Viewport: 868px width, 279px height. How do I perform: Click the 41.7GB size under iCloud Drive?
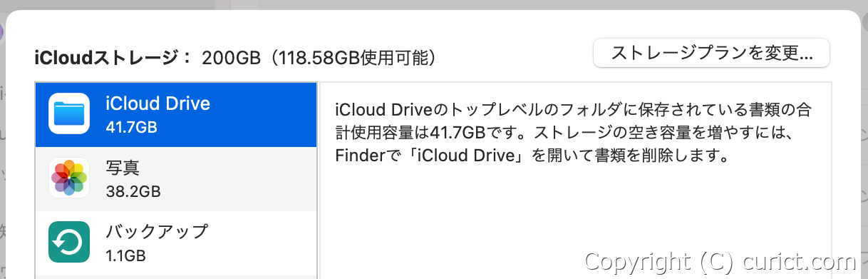click(x=131, y=127)
